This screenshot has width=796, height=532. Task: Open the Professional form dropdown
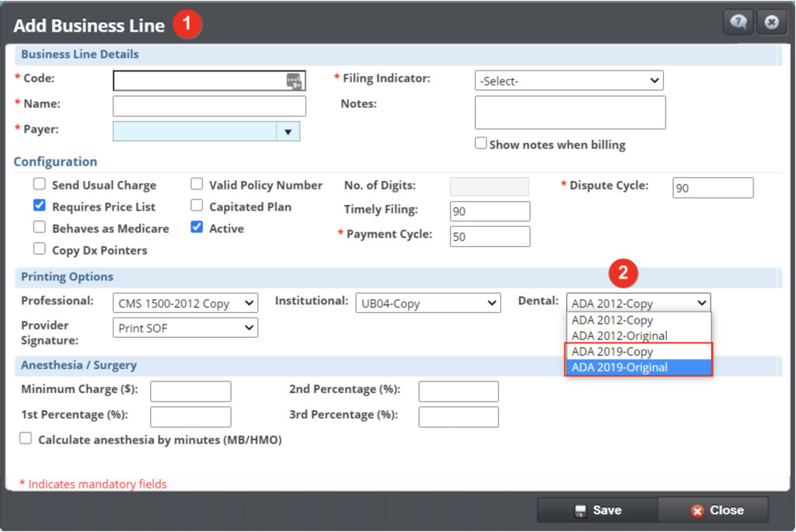(185, 304)
